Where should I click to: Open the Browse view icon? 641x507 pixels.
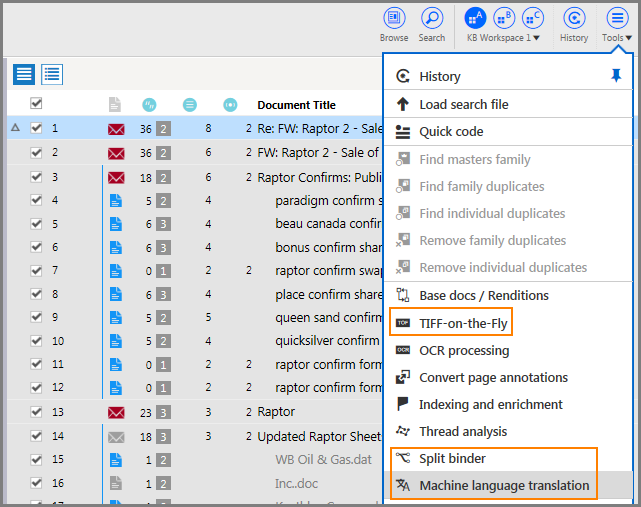(394, 18)
